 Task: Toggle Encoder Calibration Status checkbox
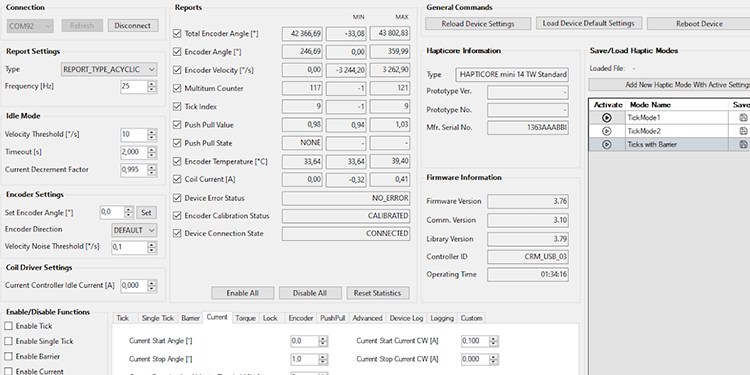(177, 216)
